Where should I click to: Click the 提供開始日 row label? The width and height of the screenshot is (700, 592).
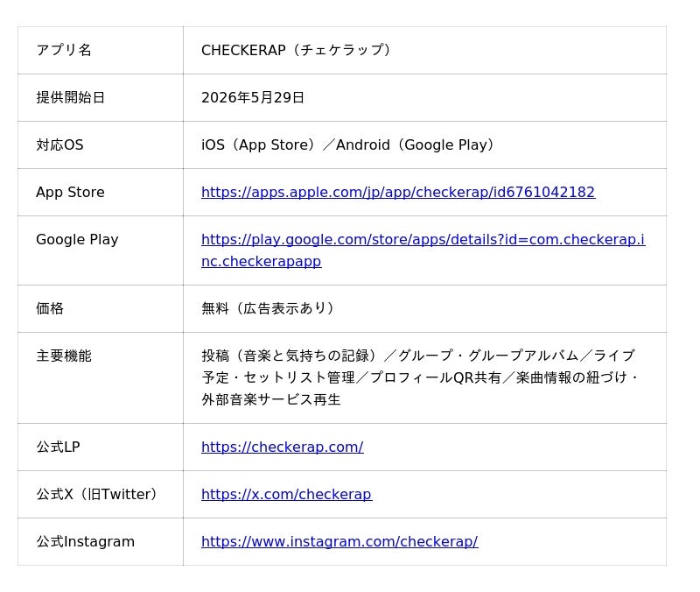tap(71, 97)
